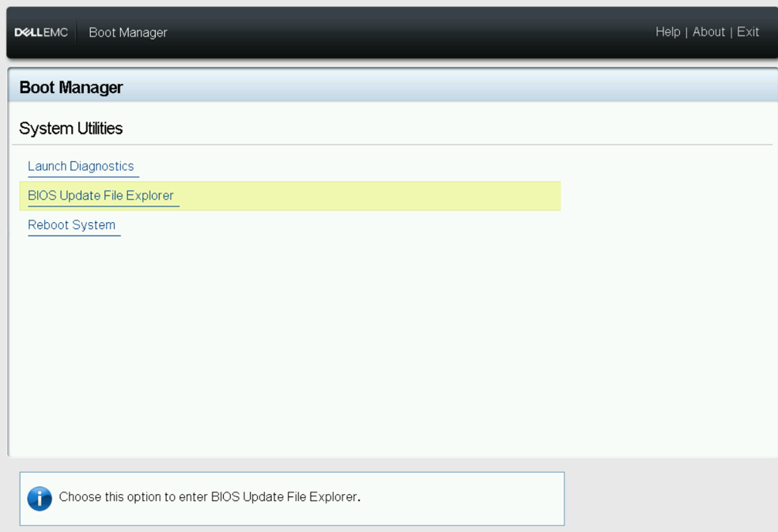View version details via About
The image size is (778, 532).
[x=708, y=32]
